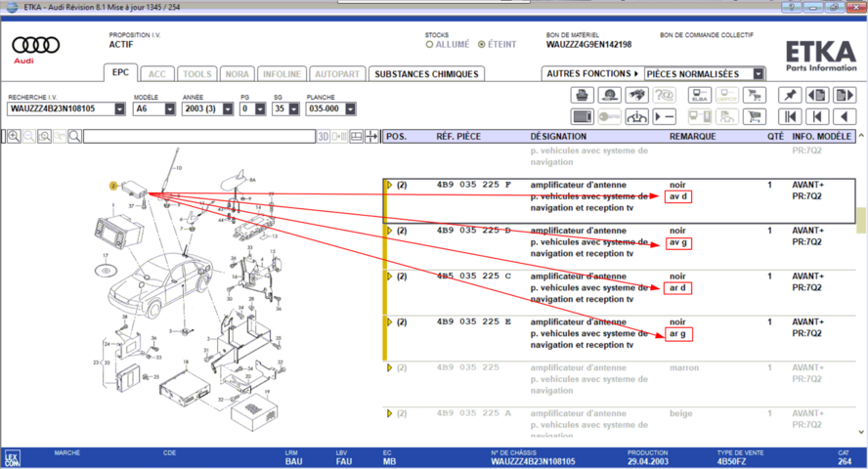Select part number 4B5 035 225 C
Image resolution: width=868 pixels, height=469 pixels.
474,276
